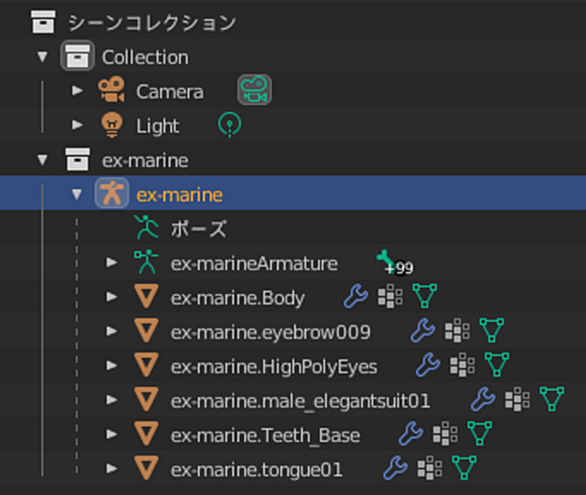586x495 pixels.
Task: Click the mesh data icon for ex-marine.tongue01
Action: tap(464, 468)
